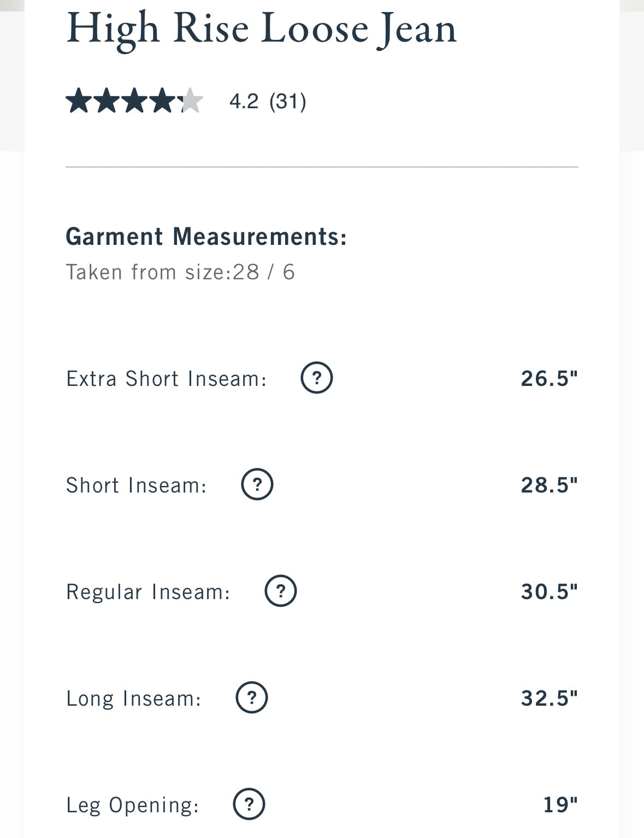Screen dimensions: 644x838
Task: Select the Leg Opening 19" value
Action: pos(560,805)
